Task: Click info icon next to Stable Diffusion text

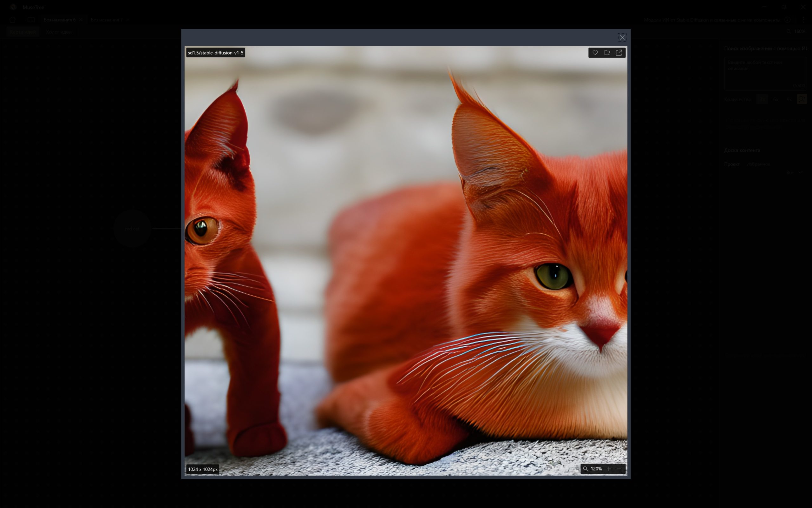Action: click(x=788, y=20)
